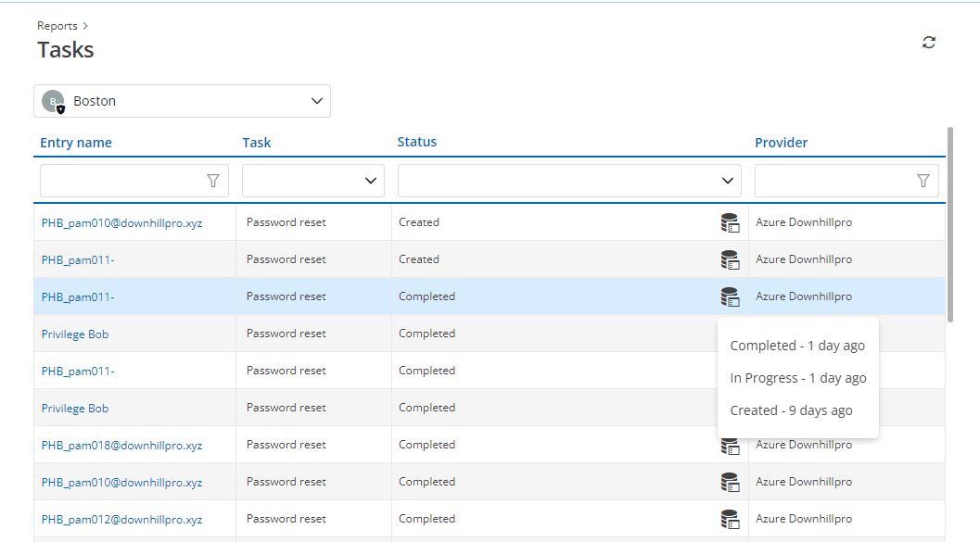Click history icon in PHB_pam018 row

click(x=730, y=447)
